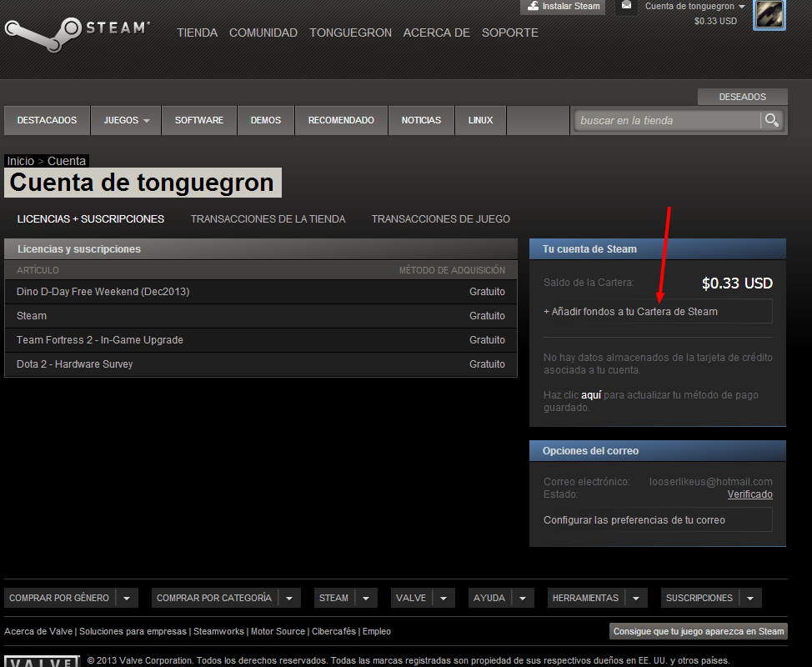
Task: Select the NOTICIAS store tab
Action: pyautogui.click(x=422, y=120)
